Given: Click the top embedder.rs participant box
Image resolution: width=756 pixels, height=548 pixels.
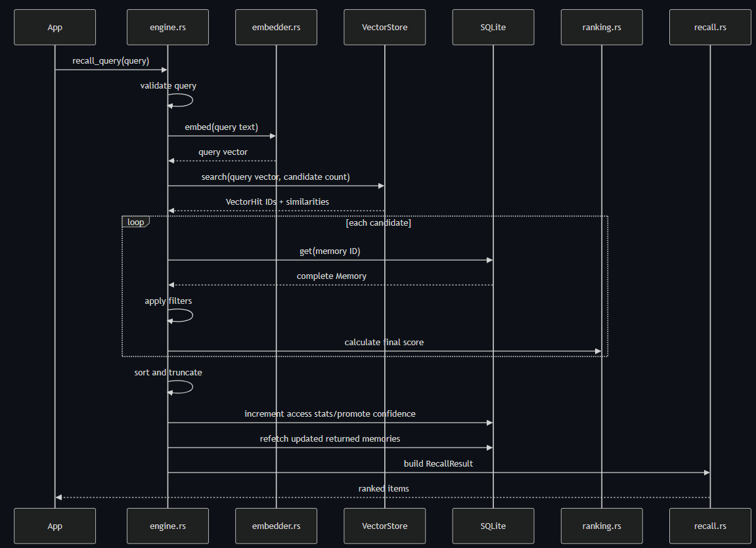Looking at the screenshot, I should (x=277, y=28).
